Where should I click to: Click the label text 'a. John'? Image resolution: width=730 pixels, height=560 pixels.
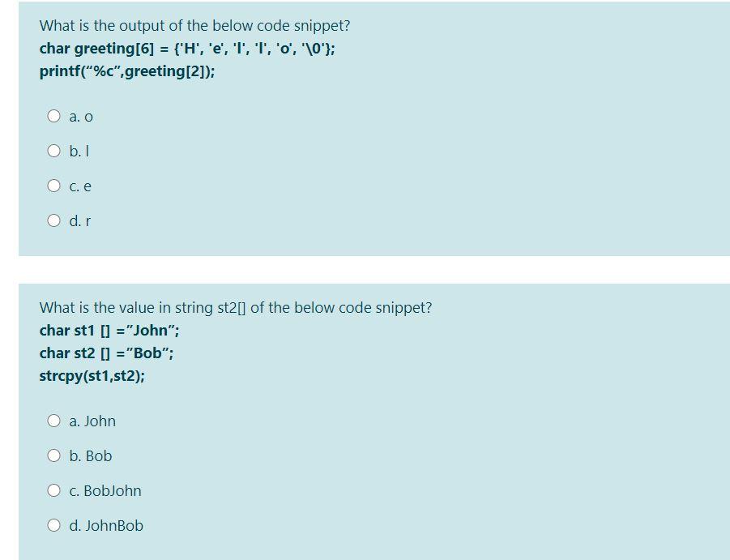(92, 421)
